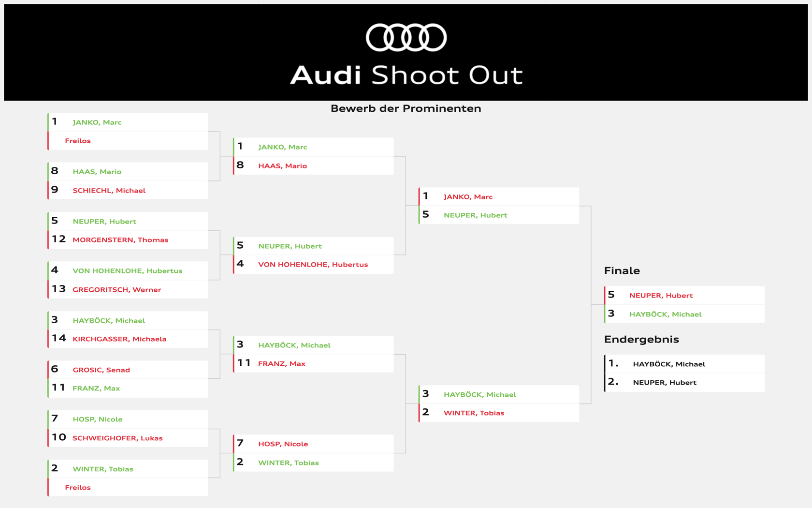Click first-place HAYBÖCK, Michael in Endergebnis
The width and height of the screenshot is (812, 508).
click(684, 364)
